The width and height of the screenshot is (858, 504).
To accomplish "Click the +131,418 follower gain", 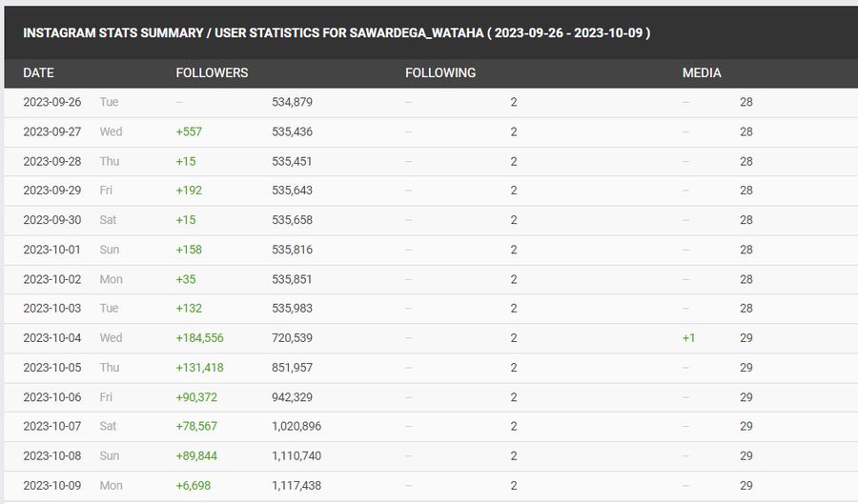I will [200, 368].
